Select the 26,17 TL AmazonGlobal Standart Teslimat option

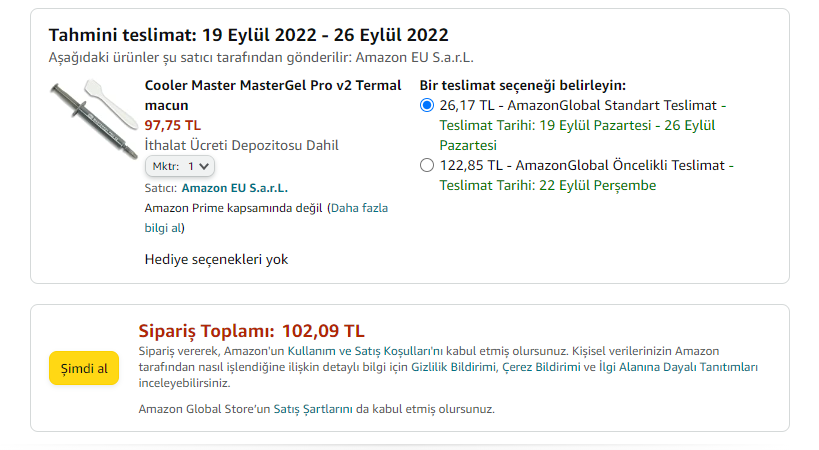(427, 105)
